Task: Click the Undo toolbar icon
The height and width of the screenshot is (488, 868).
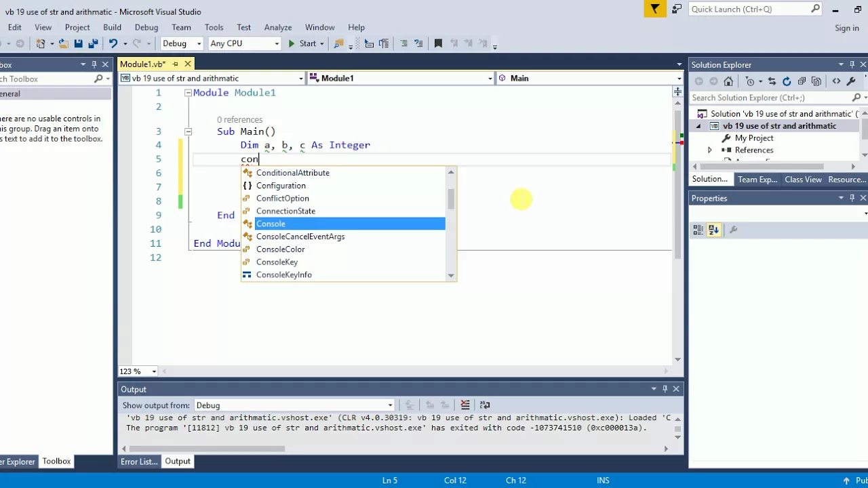Action: pos(113,43)
